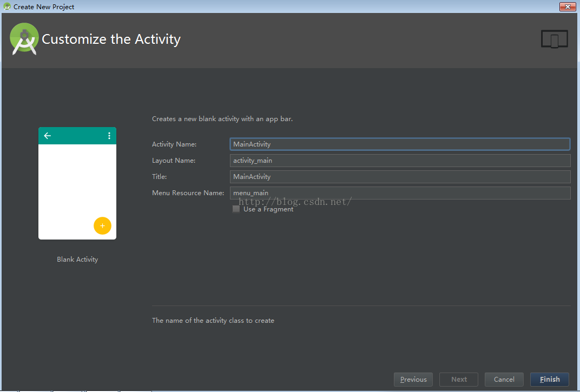580x392 pixels.
Task: Cancel the new project wizard
Action: 504,380
